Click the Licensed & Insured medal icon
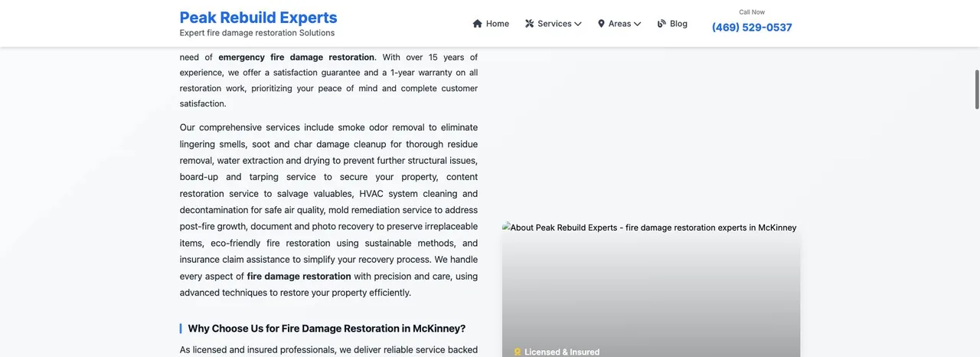The image size is (980, 357). (518, 352)
